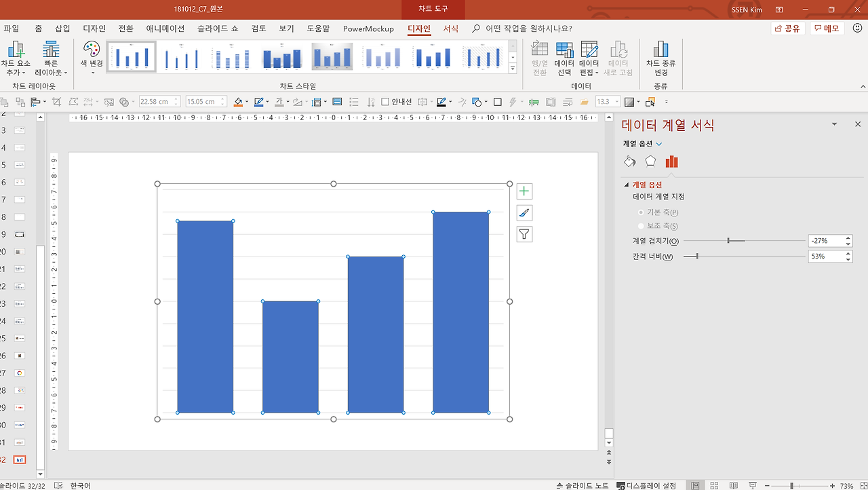868x490 pixels.
Task: Open the Add Chart Element (차트 요소 추가) menu
Action: pyautogui.click(x=16, y=58)
